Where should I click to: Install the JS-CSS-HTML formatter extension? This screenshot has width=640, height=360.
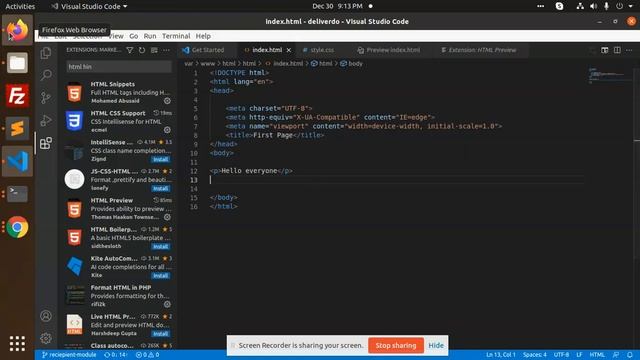(x=160, y=188)
